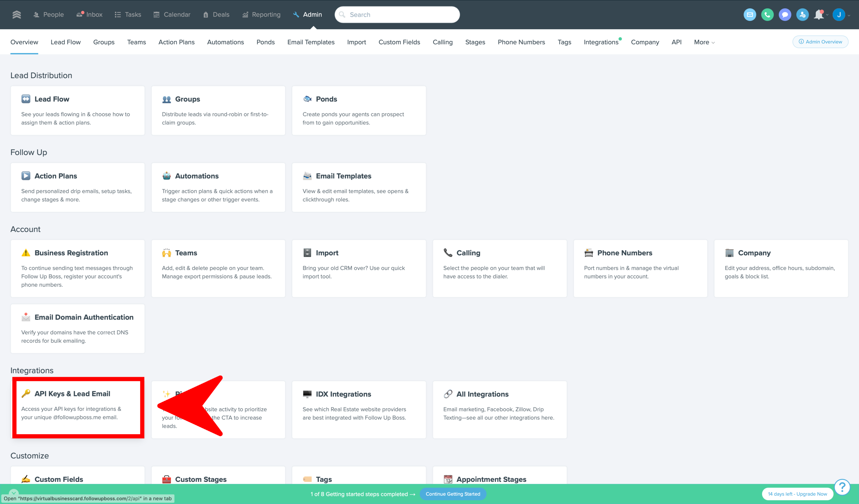This screenshot has width=859, height=504.
Task: Open the API Keys & Lead Email card title
Action: pos(72,394)
